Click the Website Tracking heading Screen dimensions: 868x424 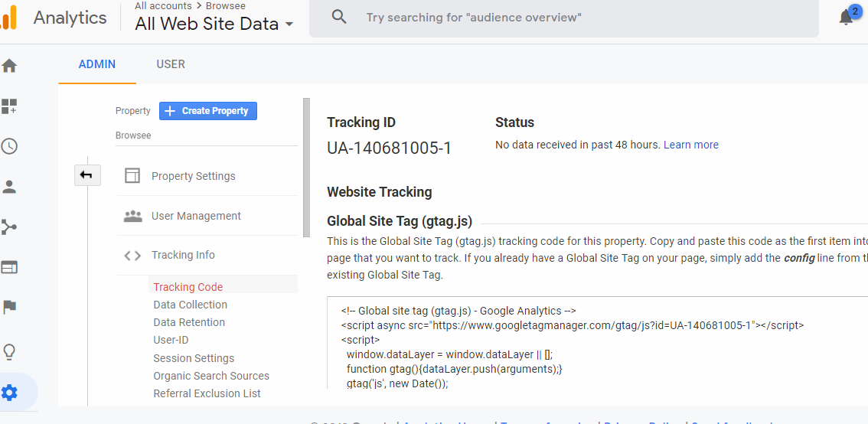(379, 192)
